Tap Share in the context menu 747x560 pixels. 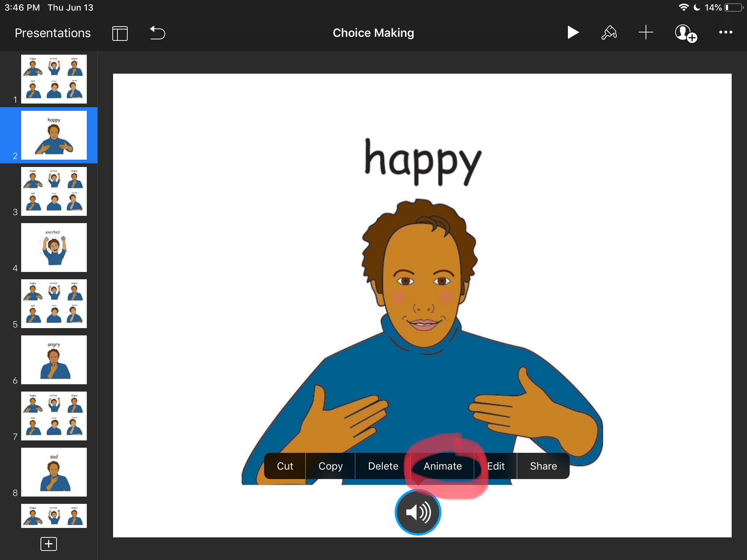543,466
